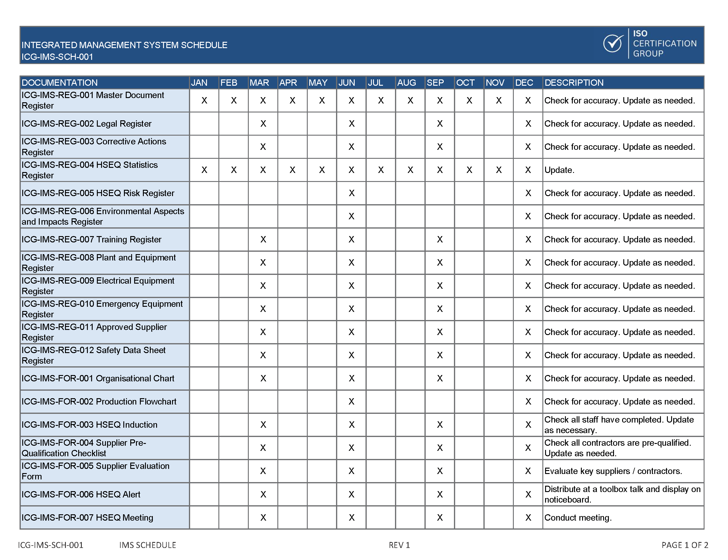728x560 pixels.
Task: Select ICG-IMS-REG-001 Master Document Register row
Action: [x=362, y=100]
